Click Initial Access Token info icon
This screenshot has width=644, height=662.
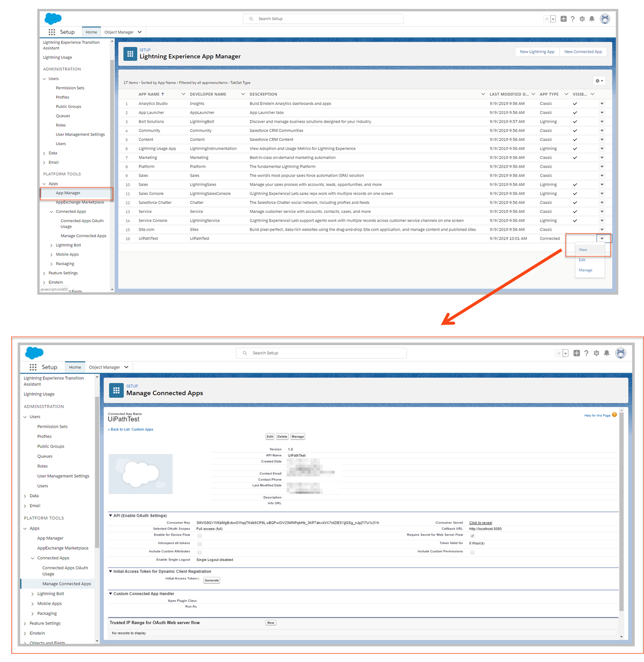[198, 579]
